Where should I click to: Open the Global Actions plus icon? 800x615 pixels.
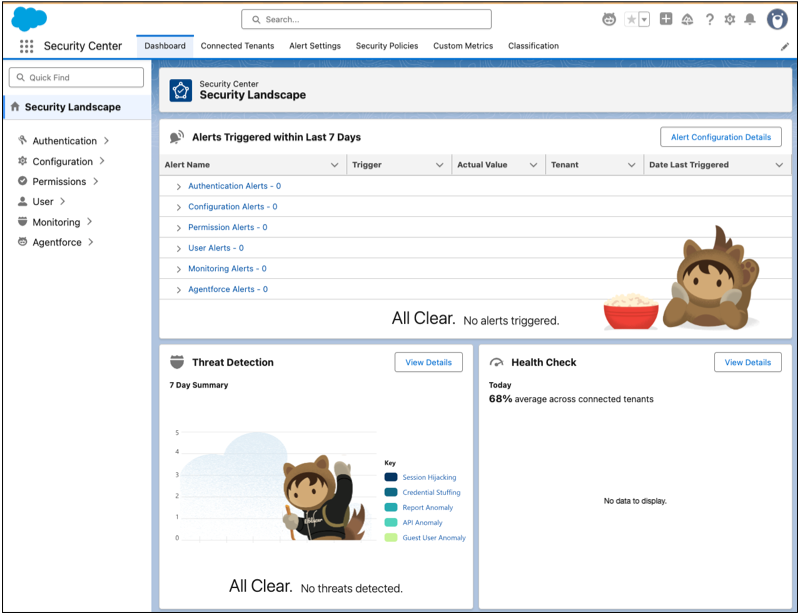(x=667, y=19)
